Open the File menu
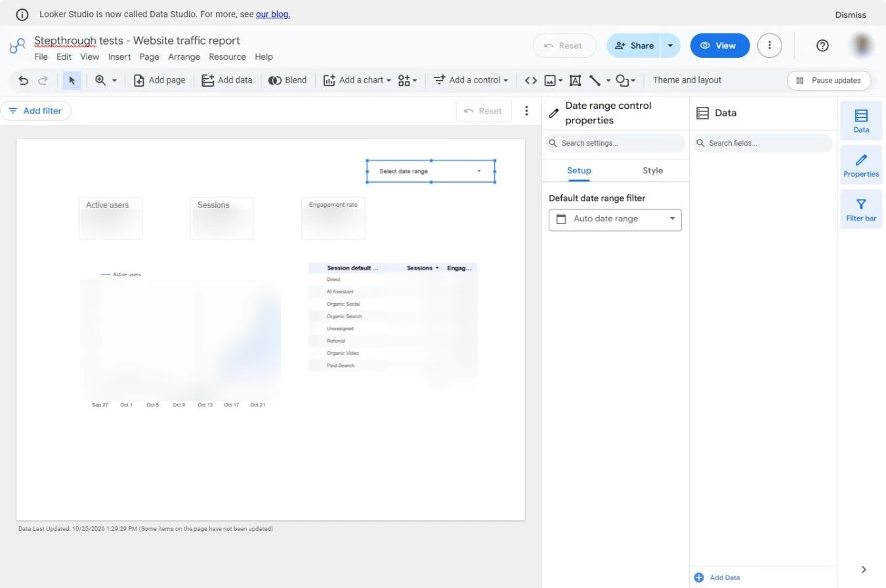Viewport: 886px width, 588px height. click(x=41, y=57)
